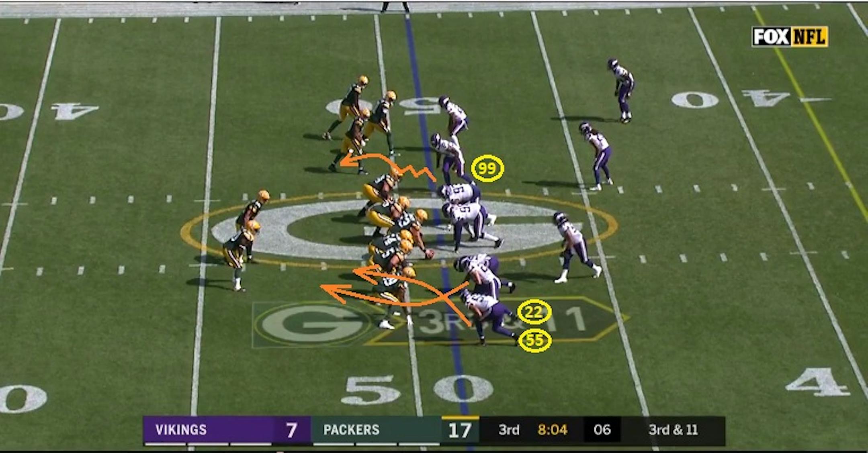868x453 pixels.
Task: Click the yellow circled 55 annotation
Action: (x=534, y=341)
